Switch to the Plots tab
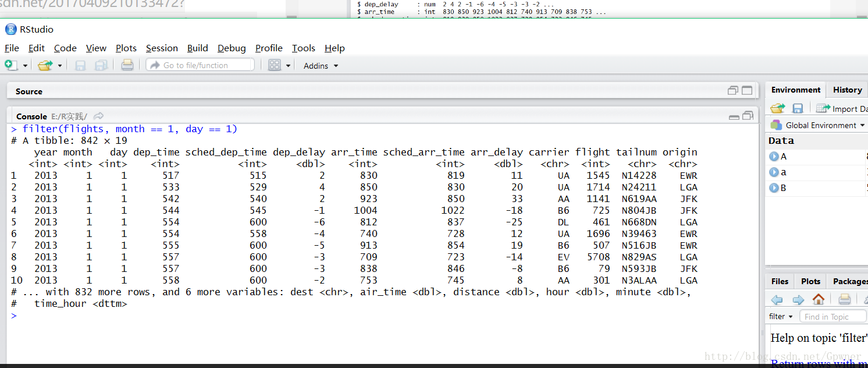The image size is (868, 368). 810,281
